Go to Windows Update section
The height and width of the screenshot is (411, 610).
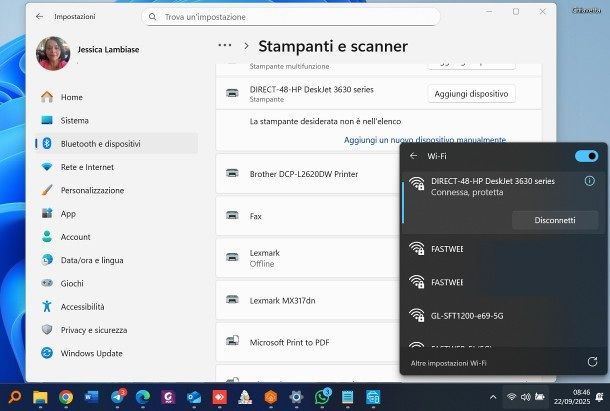[91, 353]
